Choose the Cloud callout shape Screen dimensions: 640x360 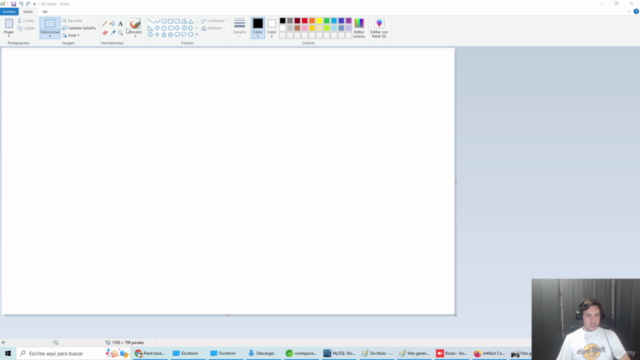click(x=191, y=35)
